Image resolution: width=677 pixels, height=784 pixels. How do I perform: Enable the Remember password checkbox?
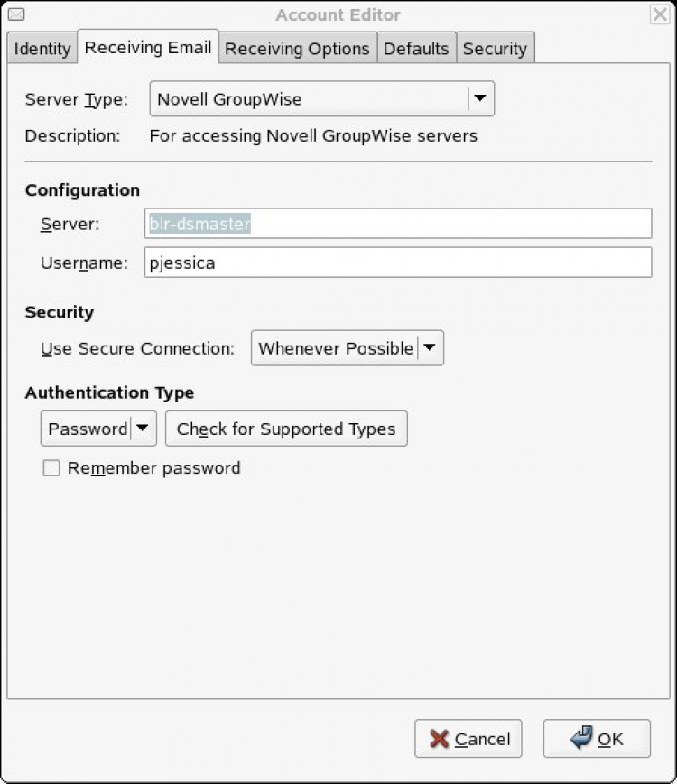(51, 468)
